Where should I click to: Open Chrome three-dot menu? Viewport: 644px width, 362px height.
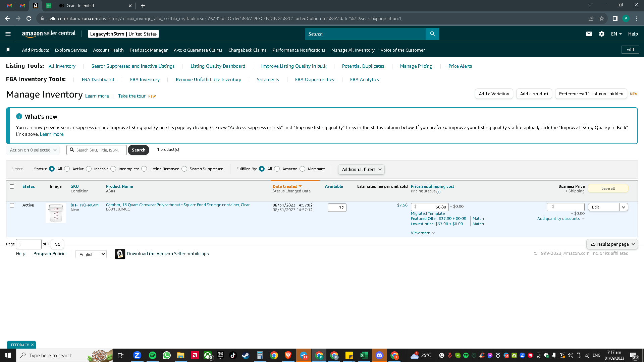[x=637, y=18]
